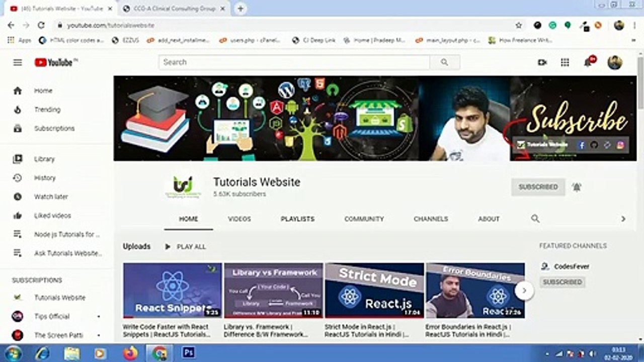This screenshot has height=362, width=644.
Task: Open Firefox from the taskbar
Action: (x=130, y=353)
